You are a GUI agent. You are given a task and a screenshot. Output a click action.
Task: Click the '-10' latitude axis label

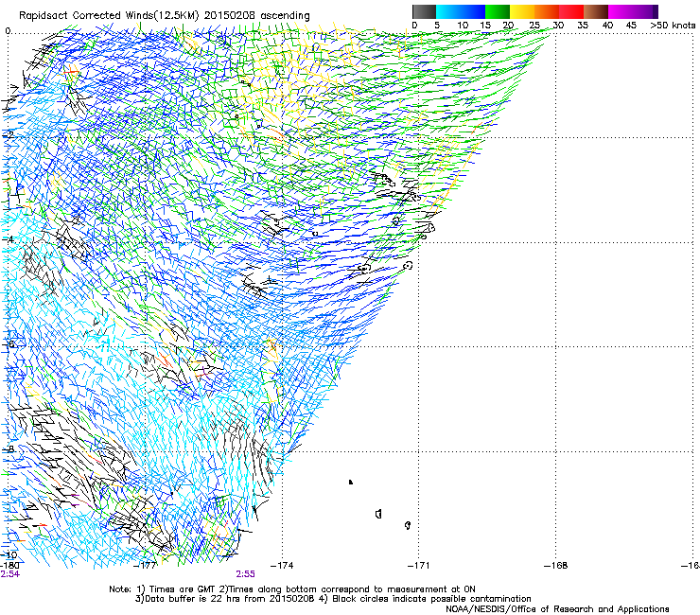pyautogui.click(x=9, y=555)
